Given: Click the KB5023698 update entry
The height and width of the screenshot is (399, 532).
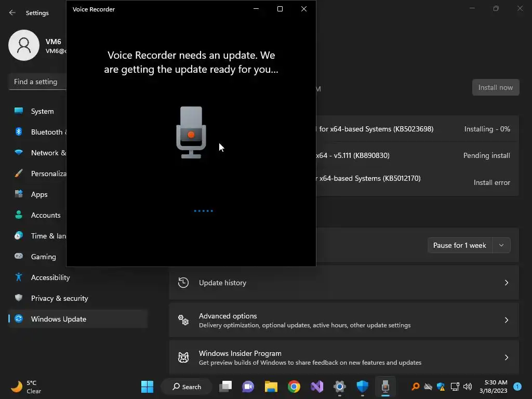Looking at the screenshot, I should click(417, 129).
